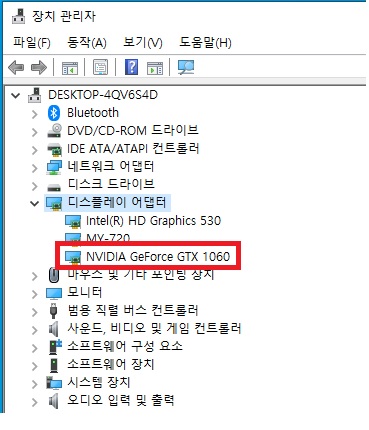Click the 디스플레이 어댑터 category icon

click(54, 203)
